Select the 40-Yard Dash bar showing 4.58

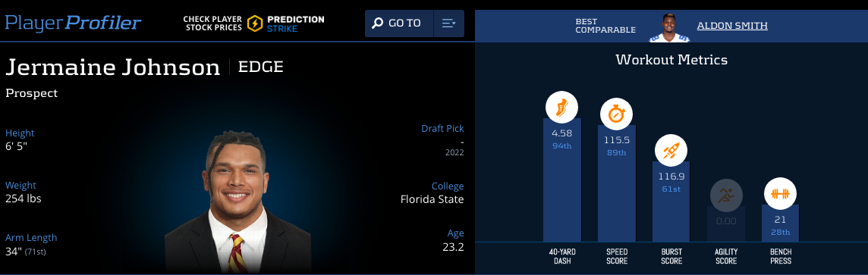point(561,180)
